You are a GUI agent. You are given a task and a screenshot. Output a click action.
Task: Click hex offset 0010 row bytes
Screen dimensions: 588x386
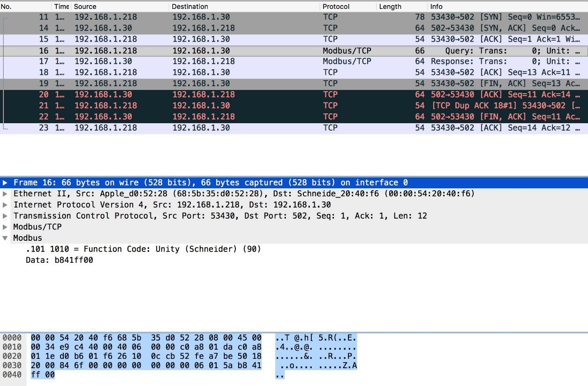pos(146,347)
